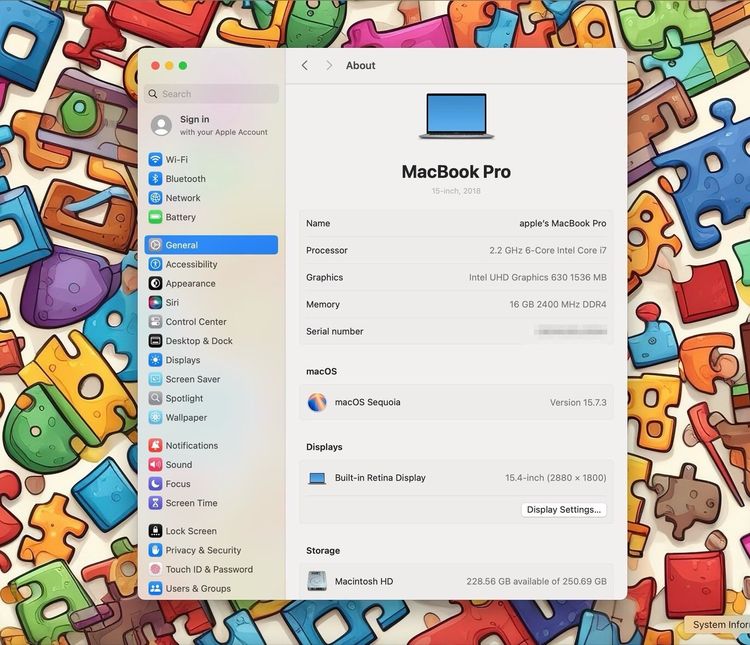The image size is (750, 645).
Task: Click the Graphics row label
Action: [324, 278]
